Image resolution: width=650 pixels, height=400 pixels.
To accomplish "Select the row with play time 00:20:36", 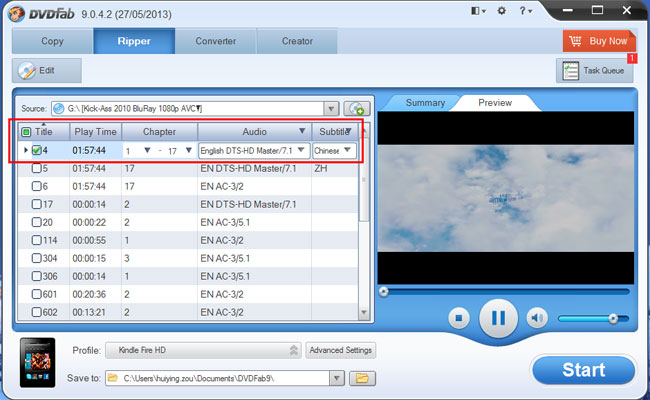I will coord(188,294).
